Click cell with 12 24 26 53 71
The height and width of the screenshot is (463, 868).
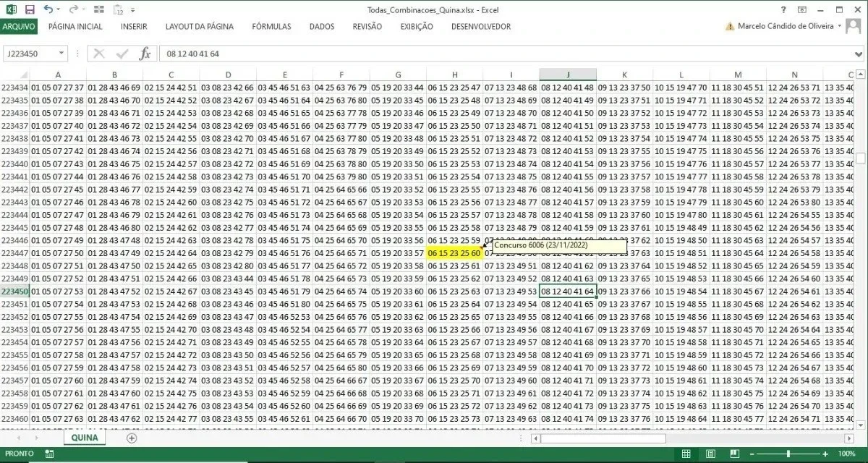click(x=794, y=88)
